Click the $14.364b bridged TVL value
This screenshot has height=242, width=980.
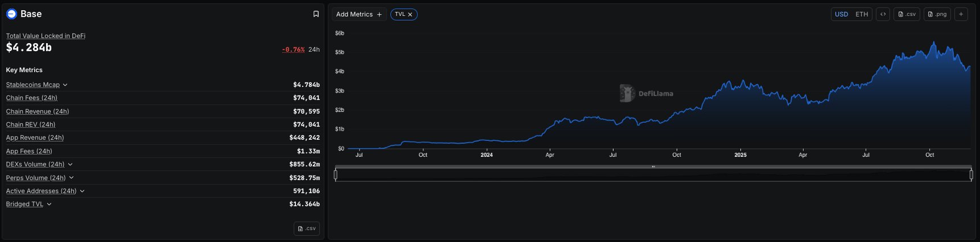304,204
